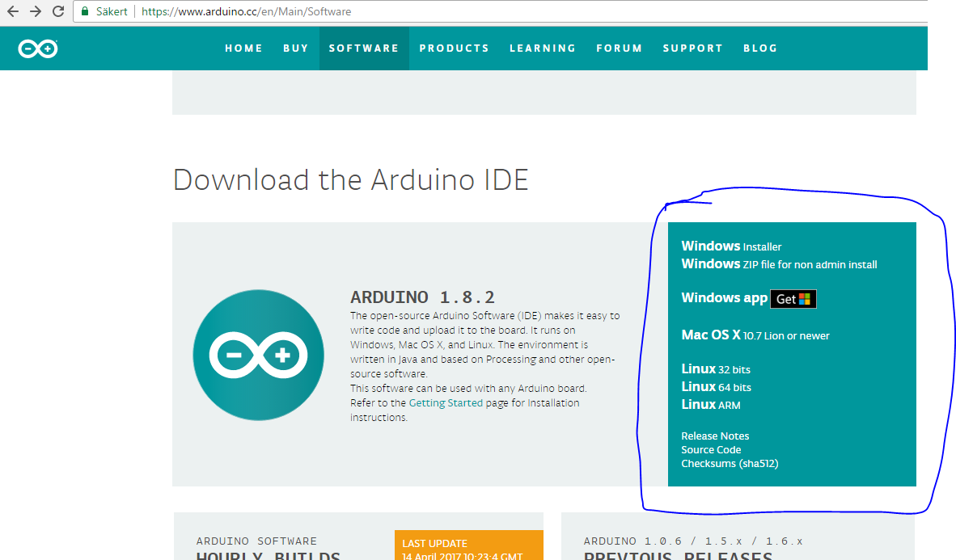Click the Arduino infinity logo in the header
Image resolution: width=956 pixels, height=560 pixels.
[36, 48]
